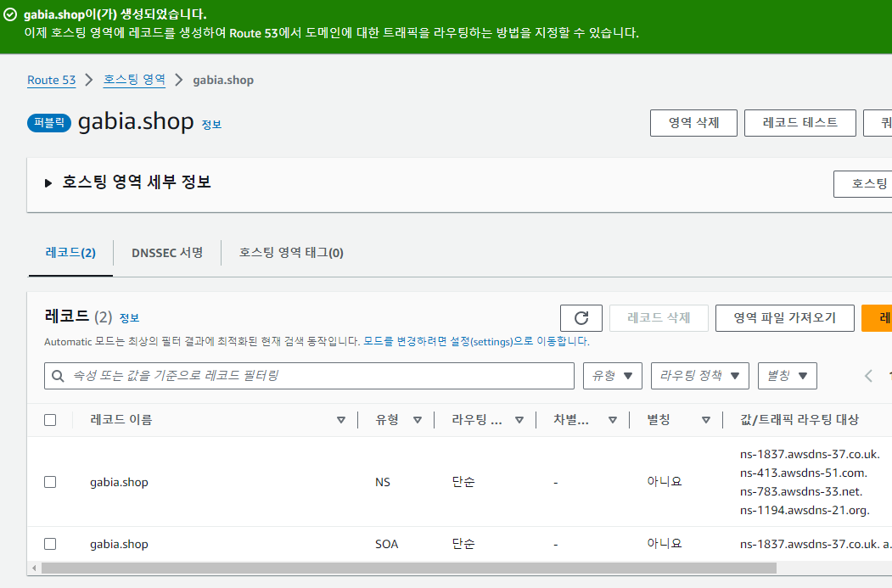Click the 영역 파일 가져오기 button
The width and height of the screenshot is (892, 588).
(x=784, y=318)
